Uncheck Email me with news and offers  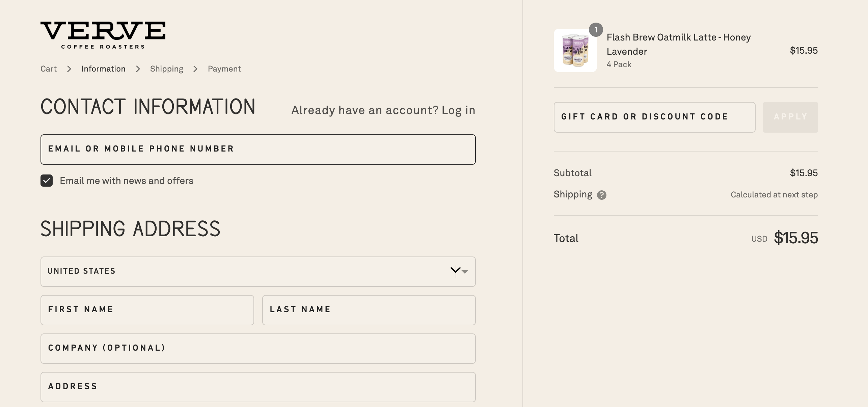47,181
